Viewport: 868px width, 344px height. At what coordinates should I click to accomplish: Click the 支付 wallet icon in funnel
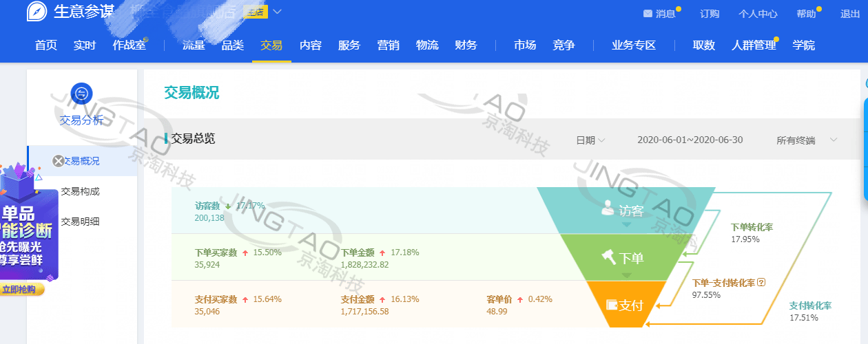point(611,304)
